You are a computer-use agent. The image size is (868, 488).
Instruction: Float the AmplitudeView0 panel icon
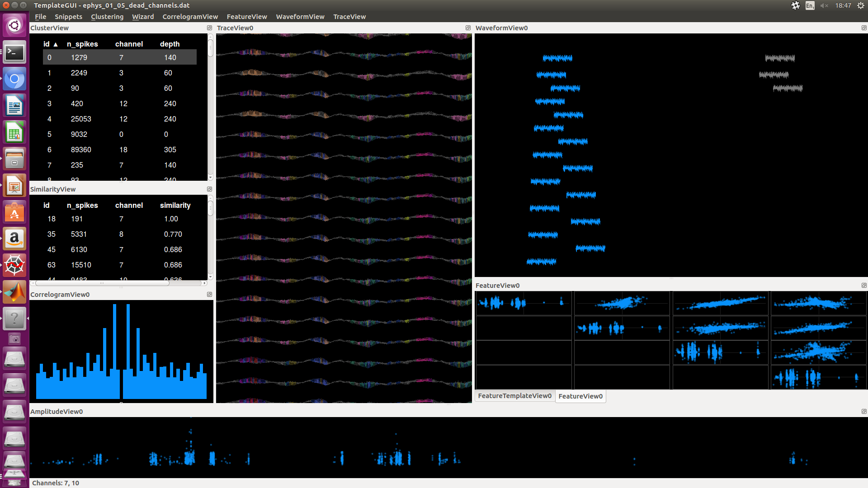click(864, 411)
